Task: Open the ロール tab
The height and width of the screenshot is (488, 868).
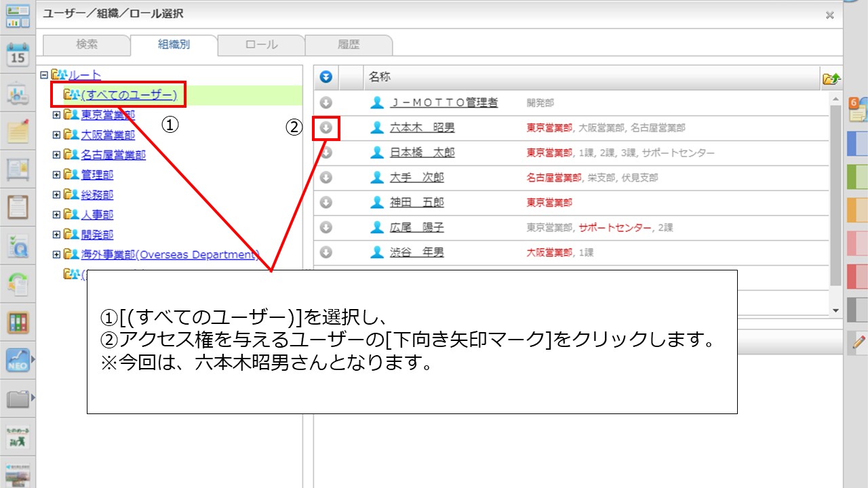Action: 261,45
